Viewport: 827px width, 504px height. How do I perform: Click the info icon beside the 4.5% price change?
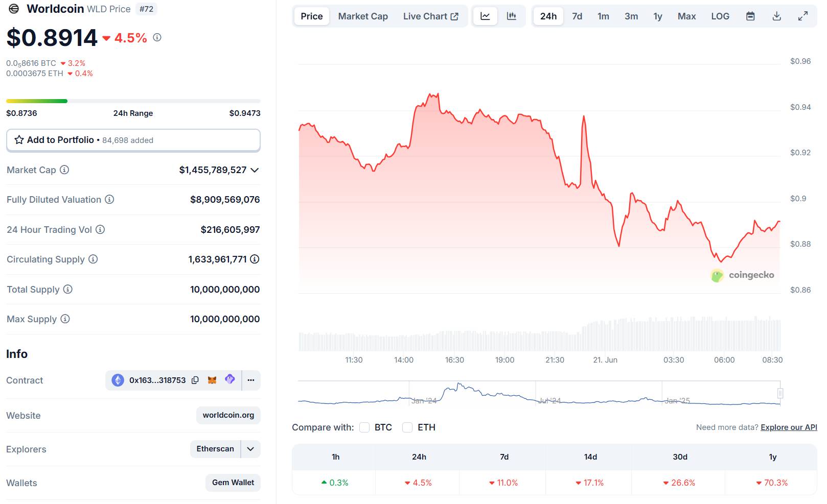[x=157, y=37]
